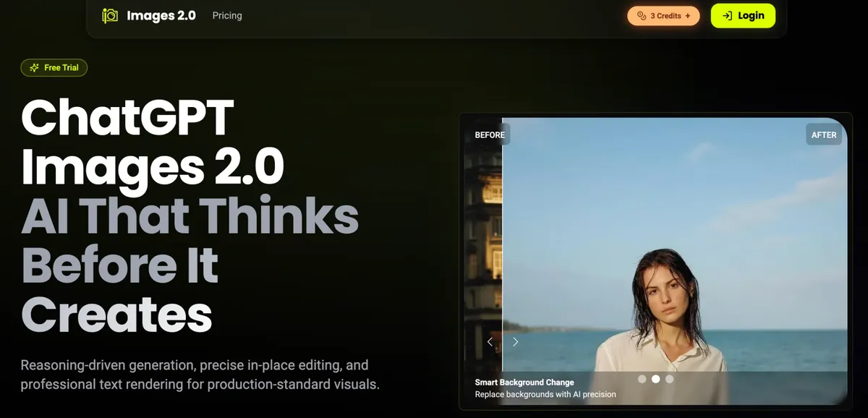This screenshot has height=418, width=868.
Task: Select the second carousel dot
Action: click(656, 378)
